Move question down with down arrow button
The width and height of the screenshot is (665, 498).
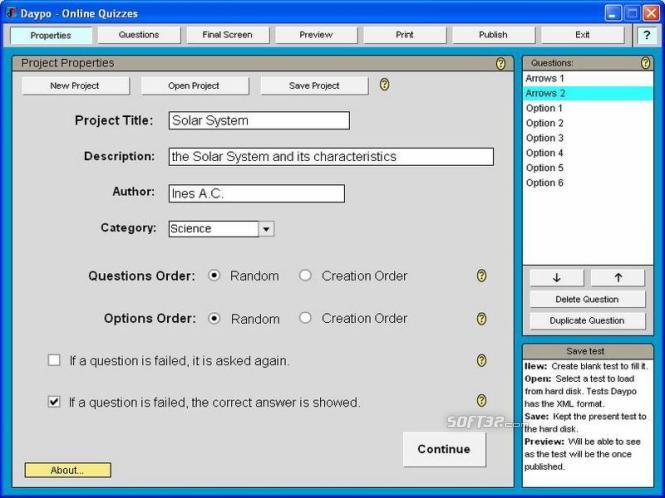557,278
